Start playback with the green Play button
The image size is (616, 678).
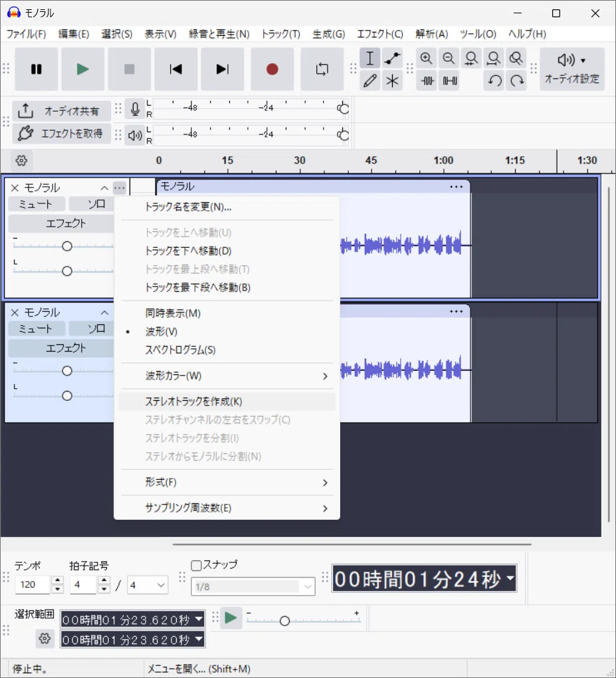[82, 69]
